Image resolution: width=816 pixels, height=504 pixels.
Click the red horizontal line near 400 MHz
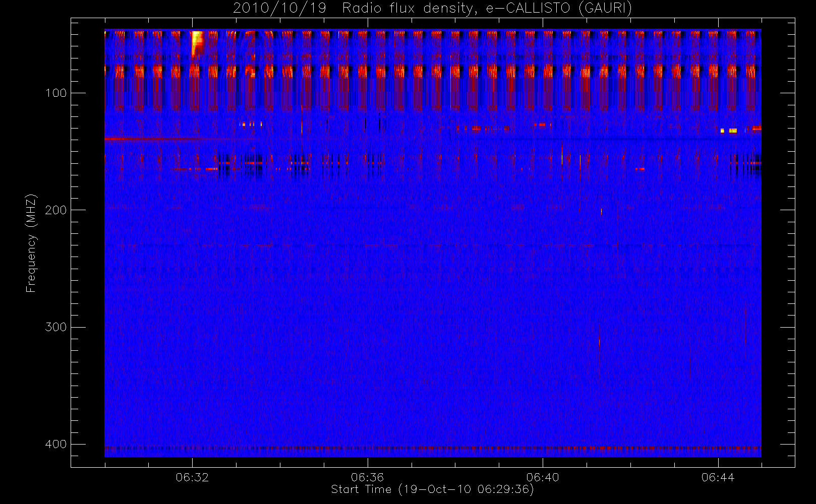pyautogui.click(x=433, y=448)
